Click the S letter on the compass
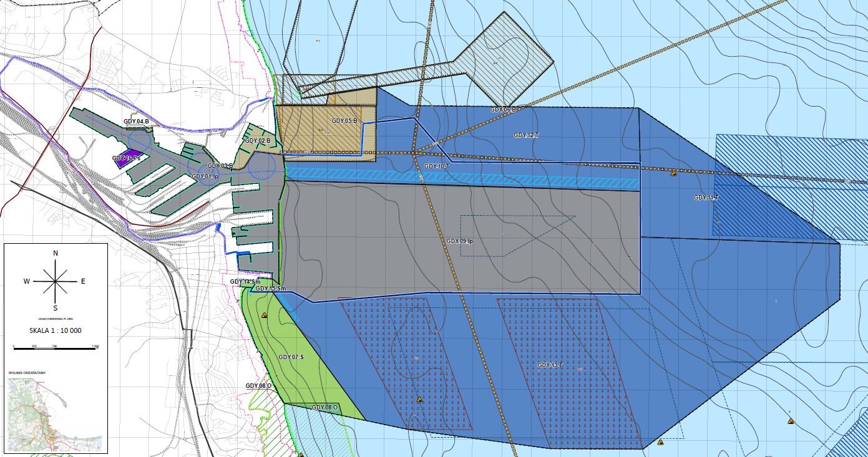The width and height of the screenshot is (868, 457). coord(56,308)
